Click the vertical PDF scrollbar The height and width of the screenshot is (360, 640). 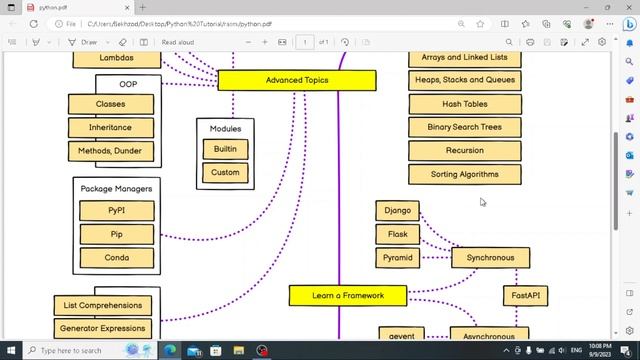coord(616,181)
